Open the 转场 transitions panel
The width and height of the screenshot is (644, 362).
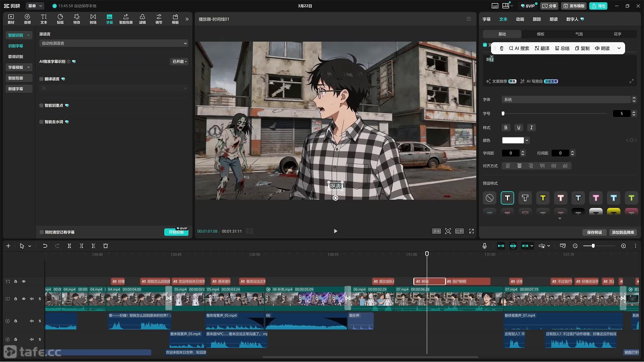click(93, 19)
